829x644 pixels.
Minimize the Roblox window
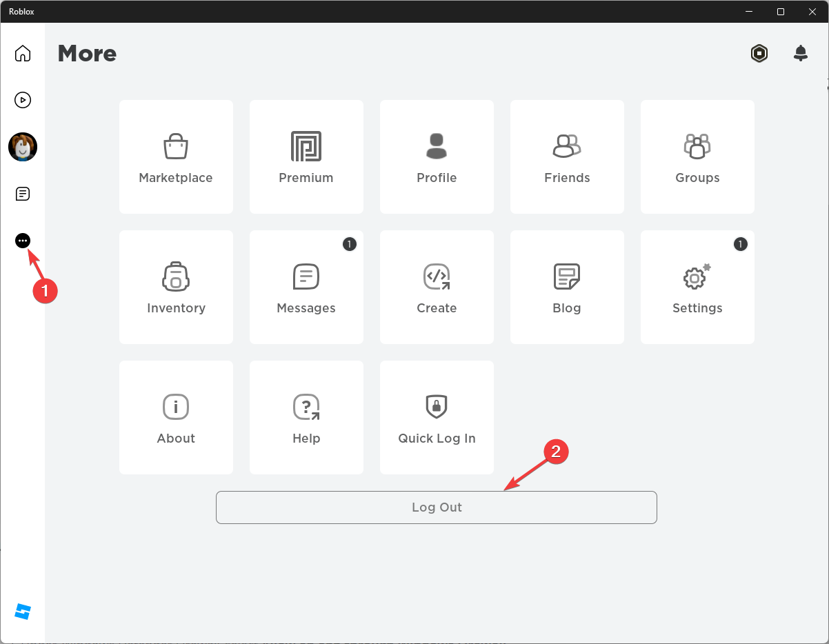point(749,11)
